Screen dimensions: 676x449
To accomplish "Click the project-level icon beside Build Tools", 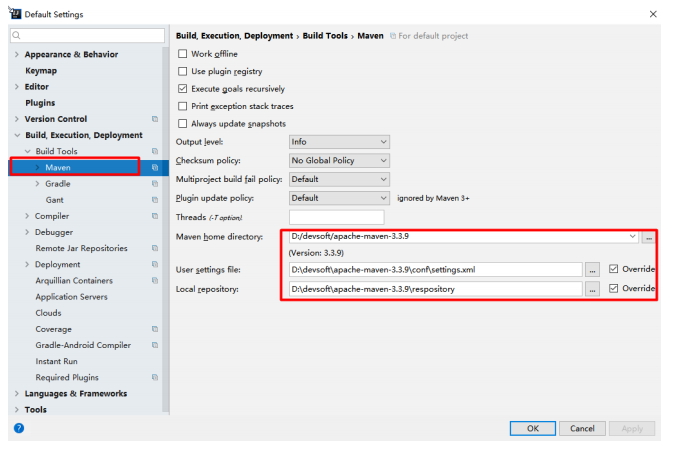I will 155,151.
